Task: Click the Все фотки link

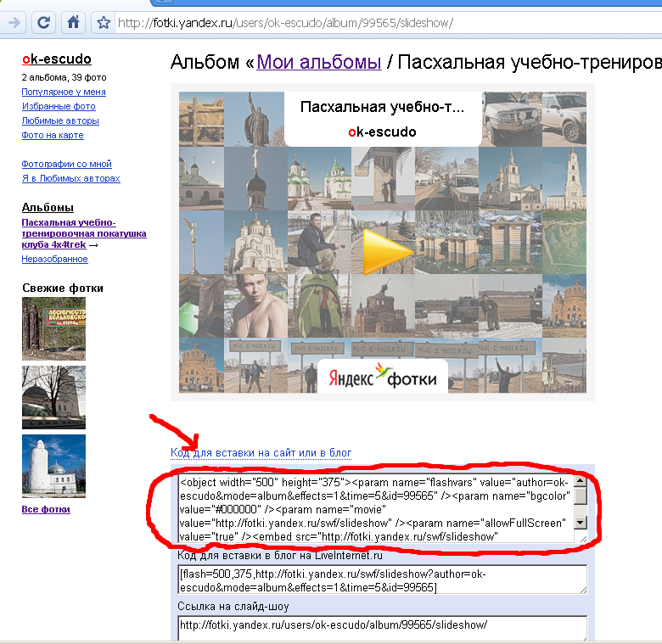Action: (x=46, y=509)
